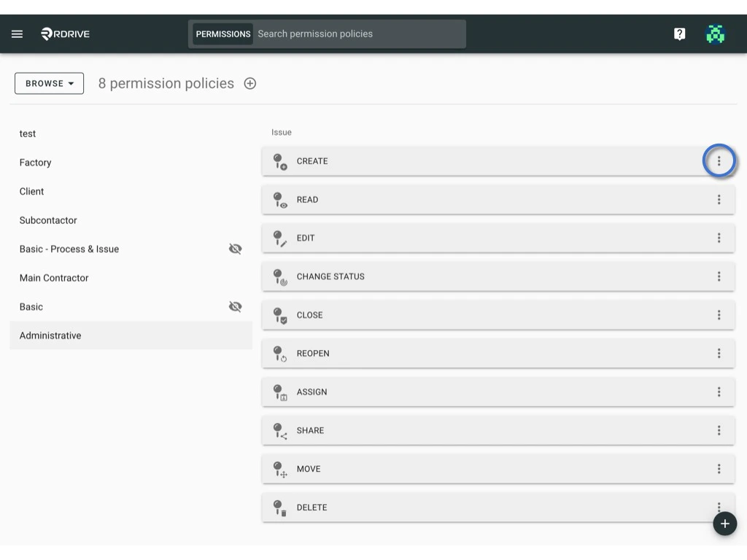Viewport: 747px width, 560px height.
Task: Open the SHARE row's three-dot menu
Action: click(x=719, y=430)
